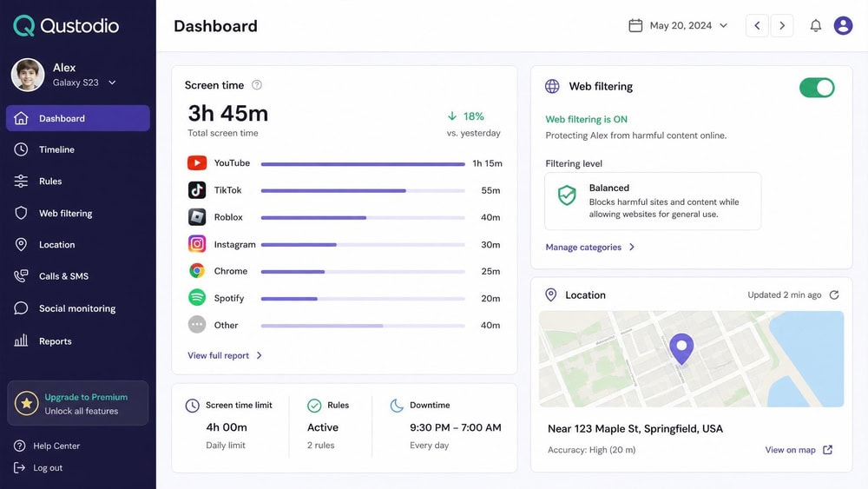The width and height of the screenshot is (868, 489).
Task: Click the Balanced shield checkmark icon
Action: pos(567,195)
